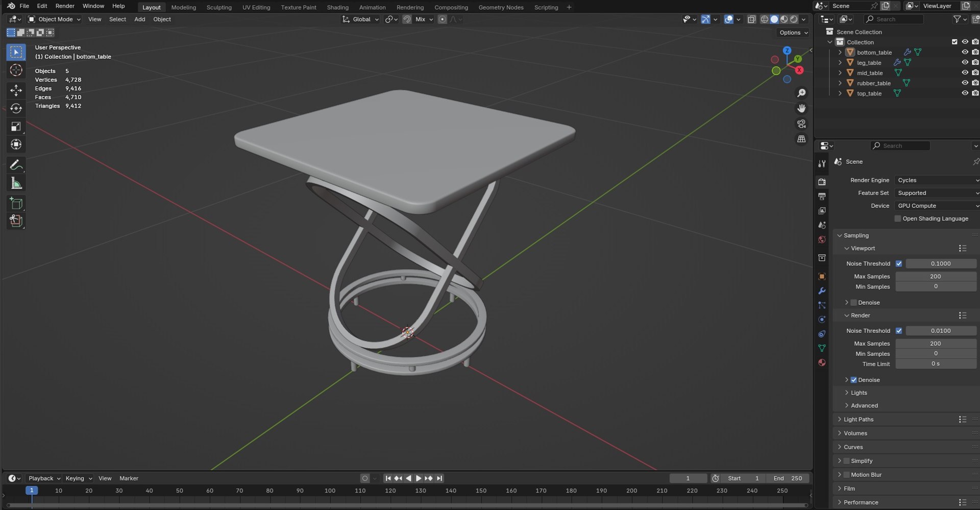Open Render Engine dropdown
The height and width of the screenshot is (510, 980).
[937, 180]
